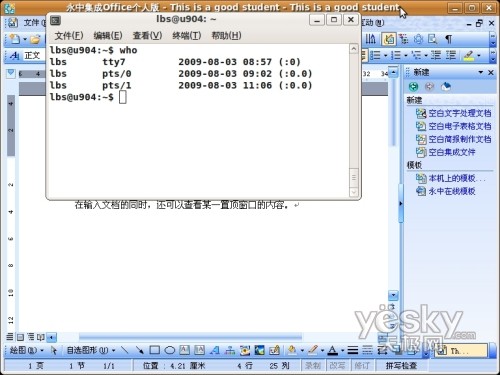Expand the formatting toolbar overflow options
This screenshot has height=375, width=500.
(493, 55)
